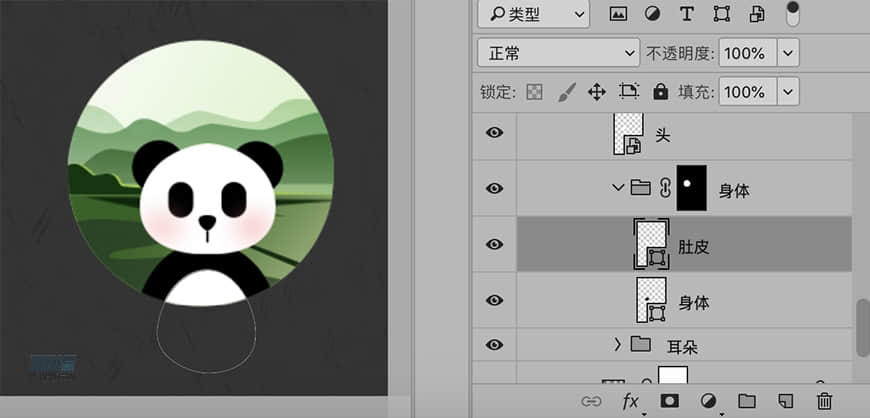Add a layer mask from bottom bar
870x418 pixels.
pos(668,401)
